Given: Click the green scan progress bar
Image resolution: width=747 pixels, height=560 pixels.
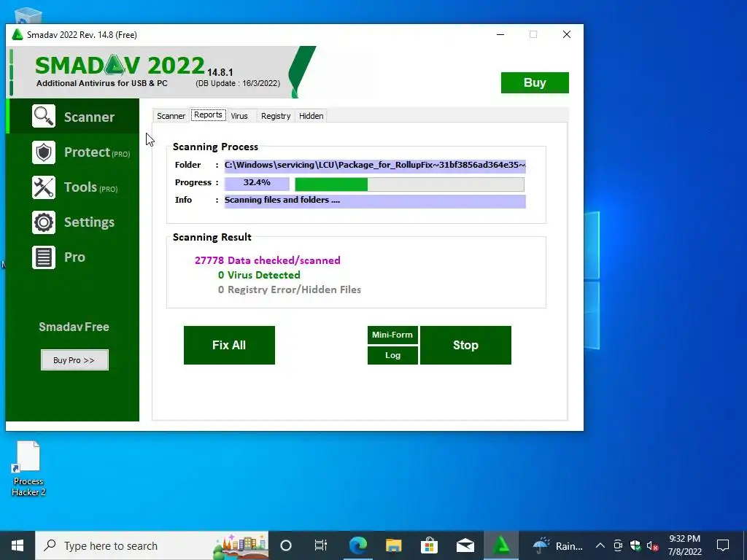Looking at the screenshot, I should (410, 184).
